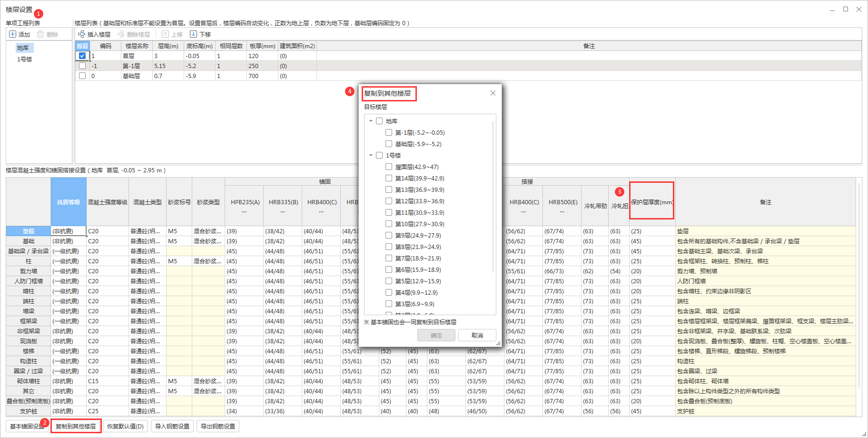This screenshot has height=438, width=868.
Task: Collapse the 1号楼 tree node arrow
Action: click(371, 155)
